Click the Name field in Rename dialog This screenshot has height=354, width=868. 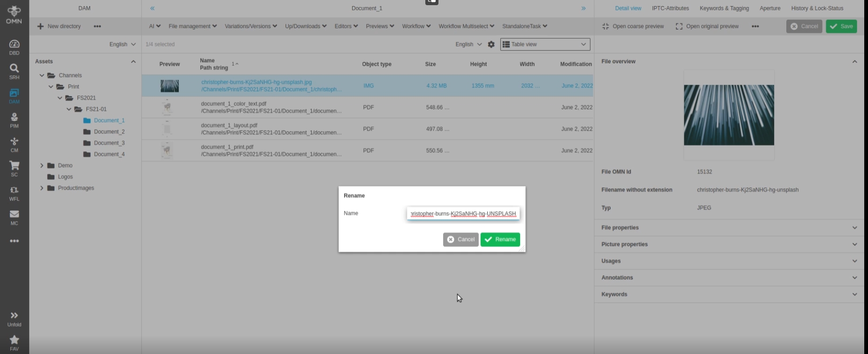[463, 214]
